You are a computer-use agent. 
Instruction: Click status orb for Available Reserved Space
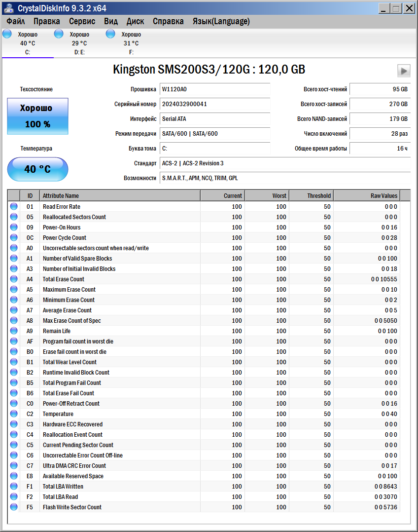14,476
